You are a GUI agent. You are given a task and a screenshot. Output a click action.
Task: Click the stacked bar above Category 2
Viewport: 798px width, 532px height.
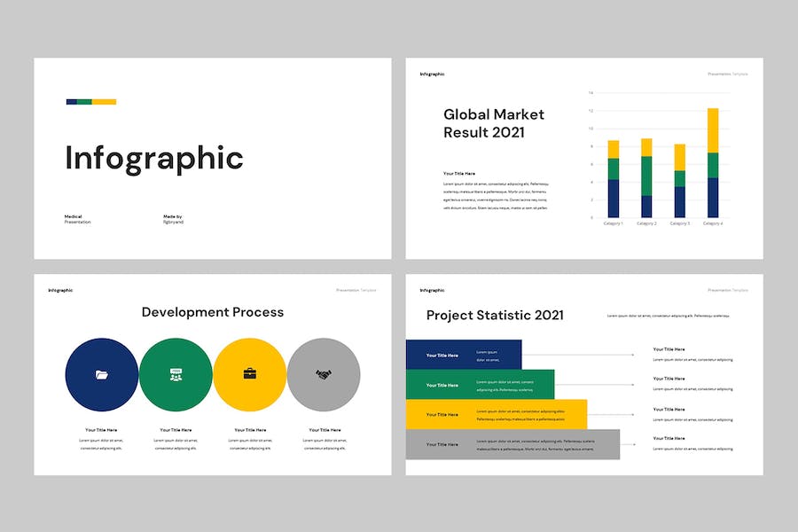click(x=646, y=178)
